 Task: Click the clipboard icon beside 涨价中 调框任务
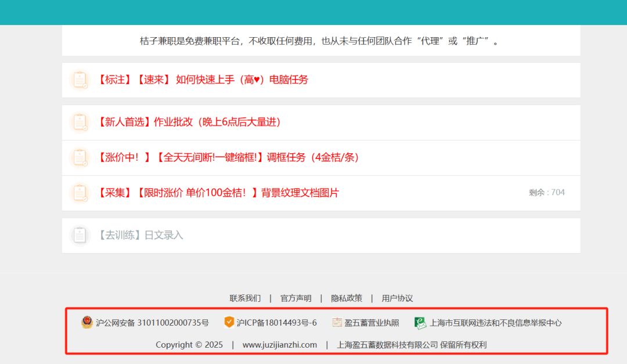(x=80, y=158)
